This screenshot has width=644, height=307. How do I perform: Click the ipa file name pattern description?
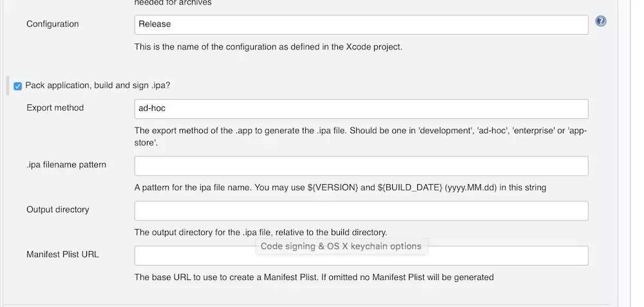(340, 187)
